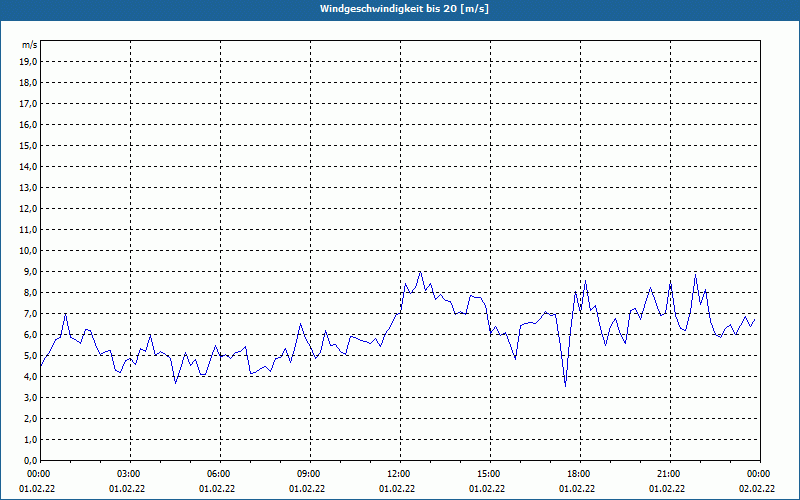
Task: Select the '7,0' y-axis label
Action: 31,313
